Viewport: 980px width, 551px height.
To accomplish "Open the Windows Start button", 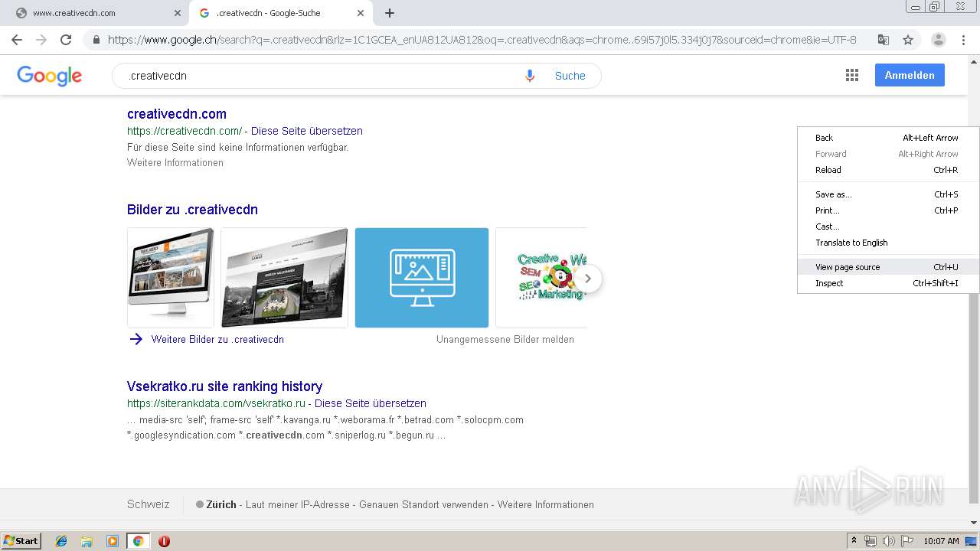I will 21,541.
